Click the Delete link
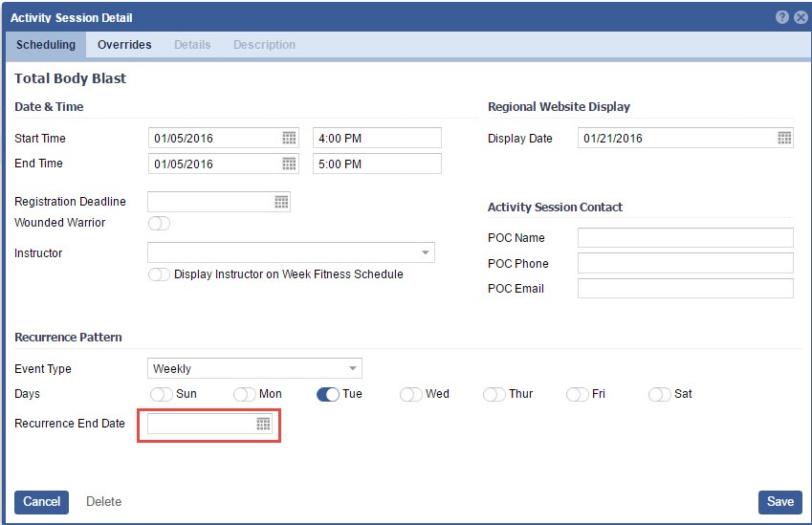 103,502
